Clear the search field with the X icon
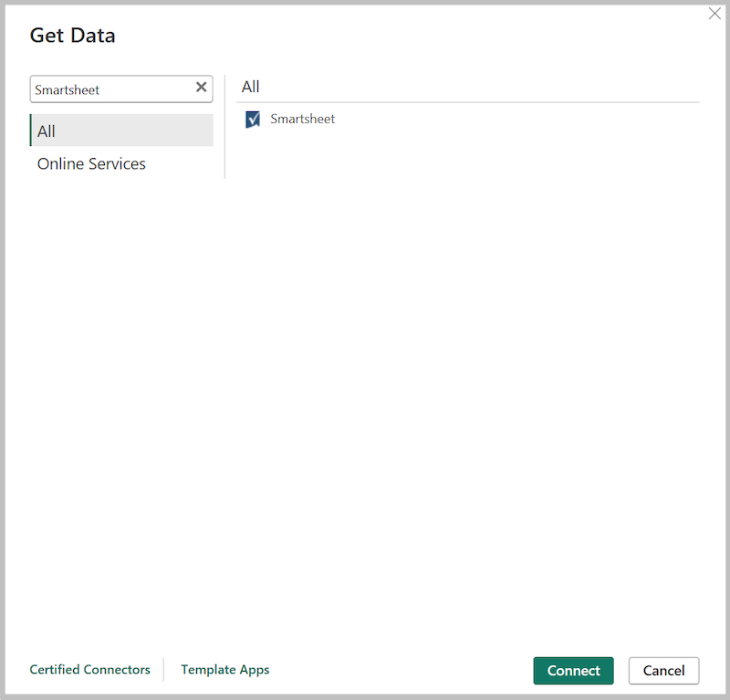 click(x=201, y=88)
